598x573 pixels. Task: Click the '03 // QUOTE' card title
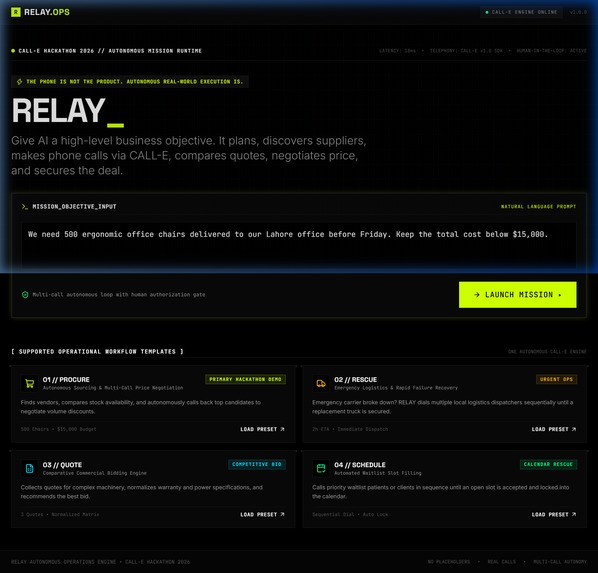(62, 465)
